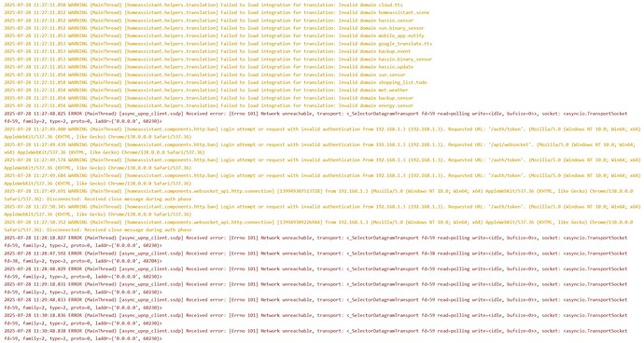
Task: Click the 11:30:18.836 async_upnp_client error
Action: pyautogui.click(x=315, y=319)
